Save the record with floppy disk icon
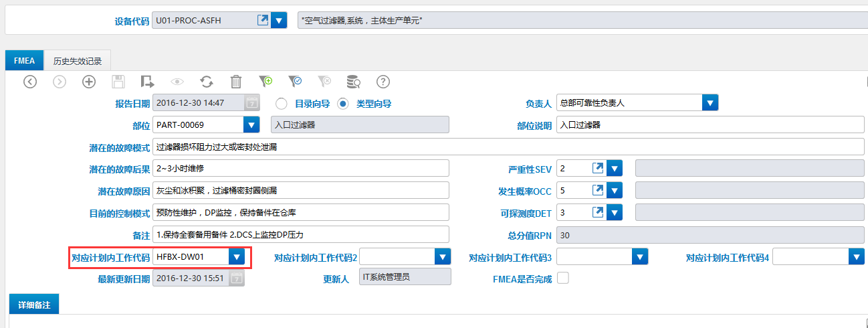Viewport: 868px width, 328px height. (118, 82)
